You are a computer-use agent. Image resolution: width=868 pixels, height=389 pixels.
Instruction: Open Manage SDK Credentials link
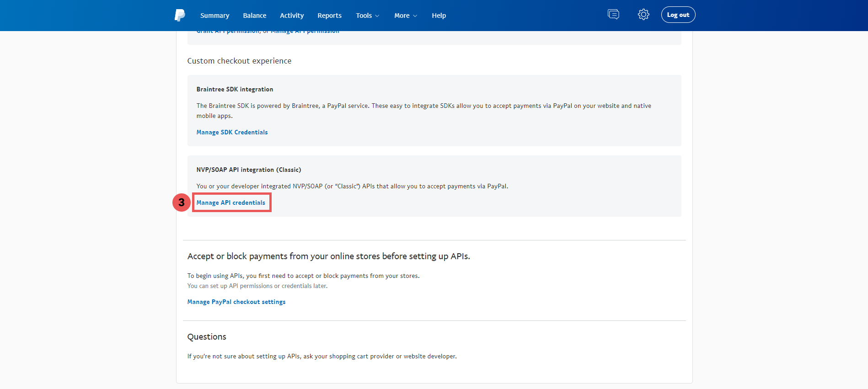pos(232,132)
